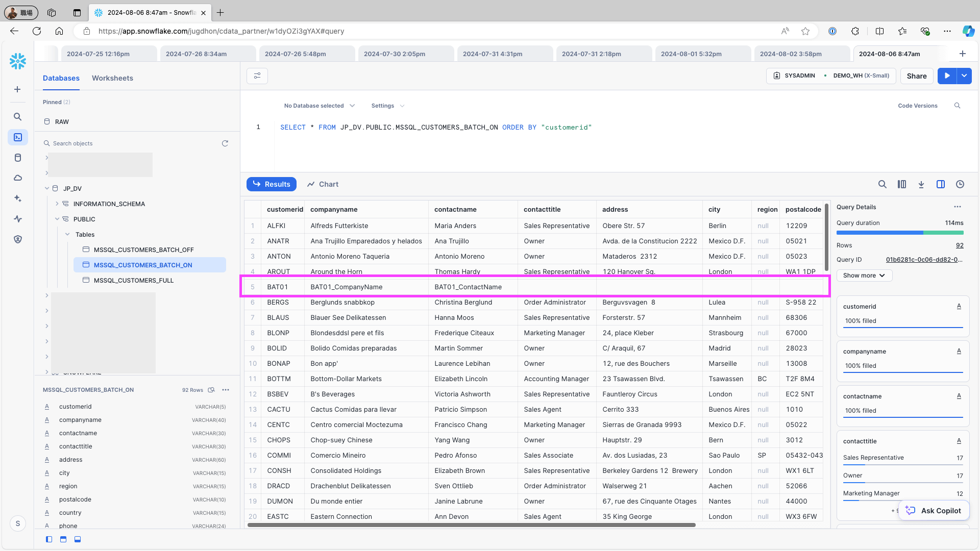This screenshot has height=551, width=980.
Task: Download results using the download icon
Action: pos(921,185)
